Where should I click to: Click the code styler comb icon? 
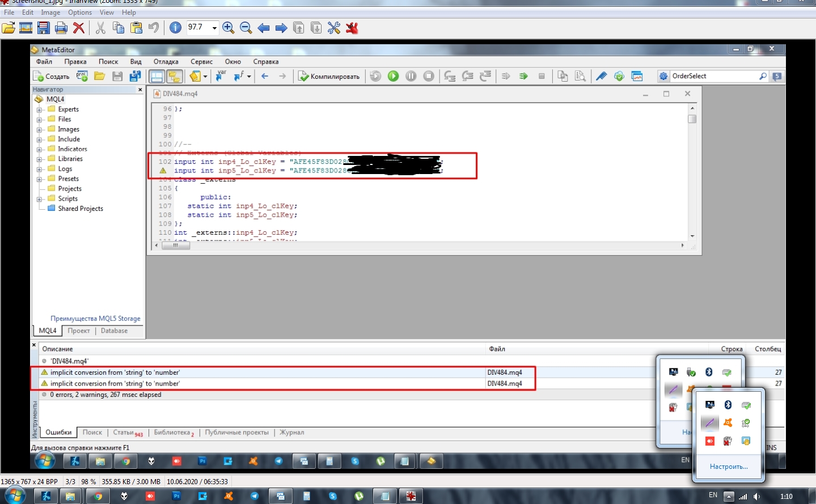pyautogui.click(x=602, y=76)
